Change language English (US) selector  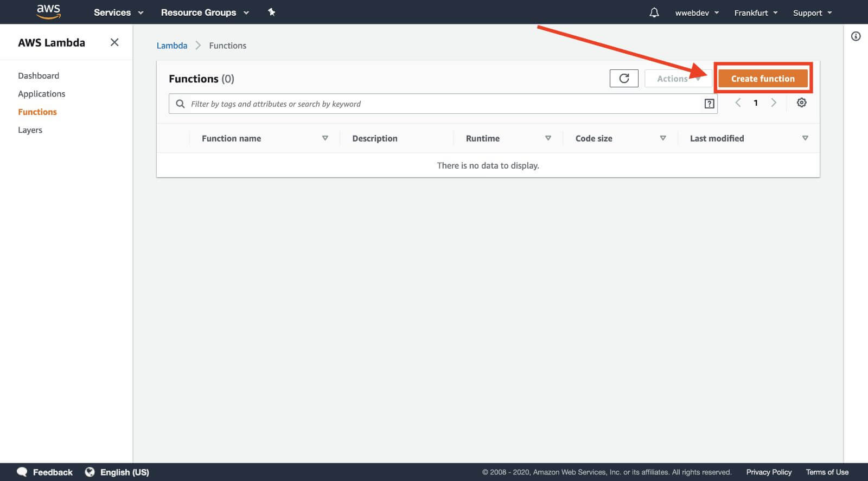point(124,472)
